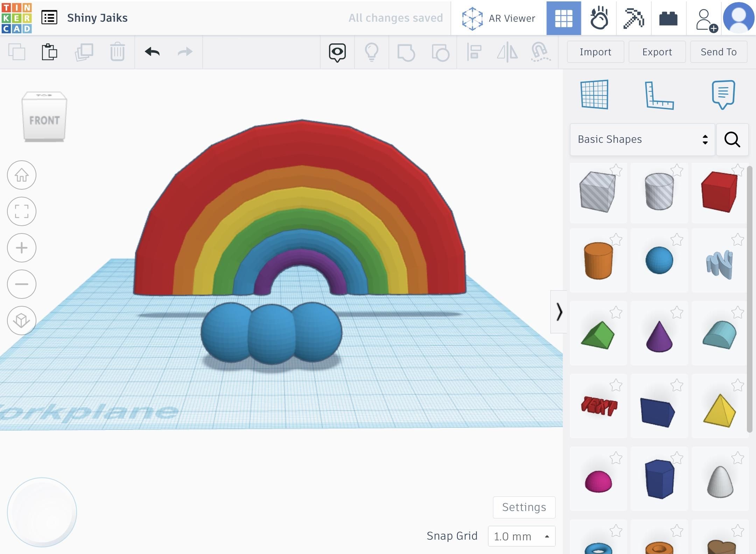This screenshot has height=554, width=756.
Task: Select the red Box shape
Action: pyautogui.click(x=719, y=192)
